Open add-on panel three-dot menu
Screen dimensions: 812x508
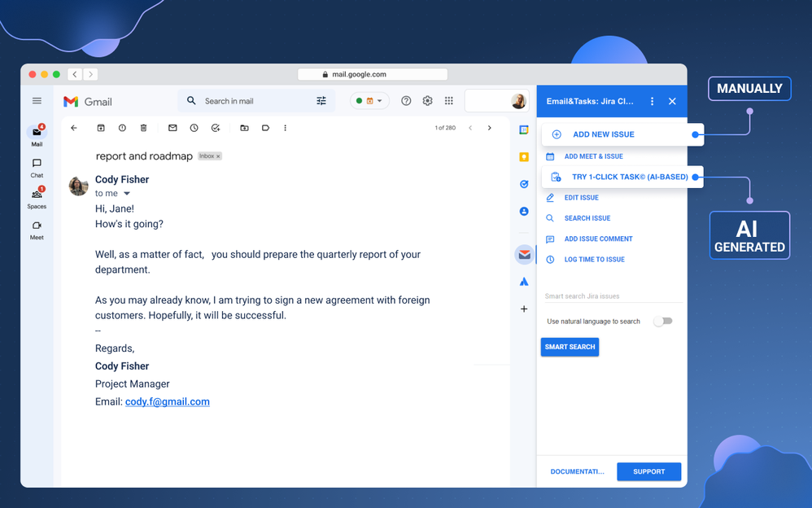tap(652, 102)
